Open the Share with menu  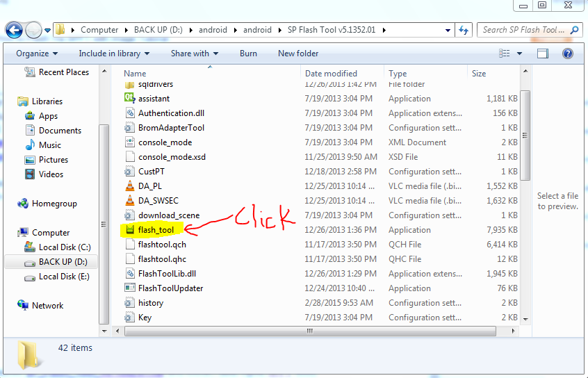coord(194,54)
